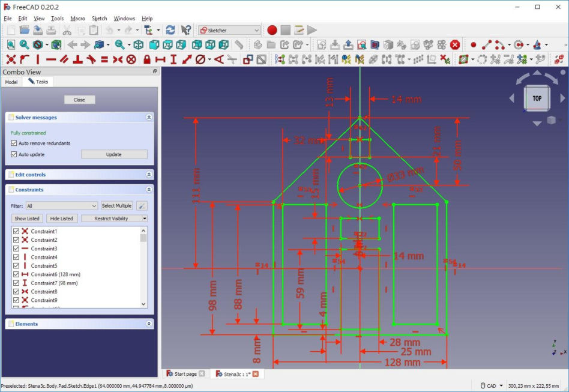Viewport: 569px width, 392px height.
Task: Select the distance constraint tool
Action: (x=187, y=59)
